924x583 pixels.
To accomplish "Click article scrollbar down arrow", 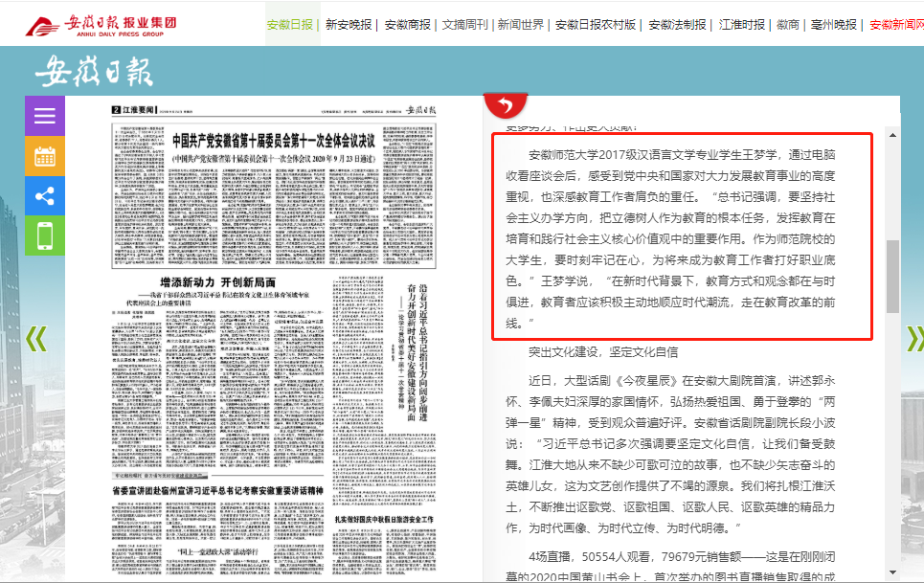I will 892,572.
